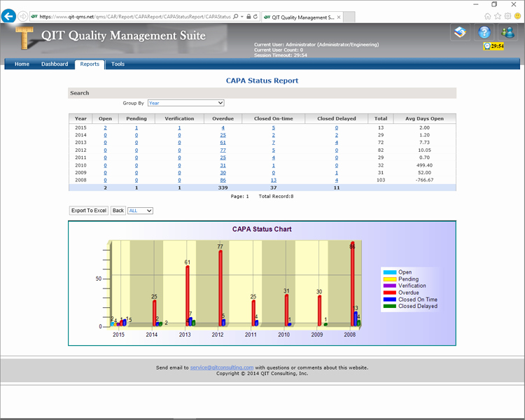Click the Pending legend yellow swatch
Viewport: 525px width, 420px height.
[390, 279]
